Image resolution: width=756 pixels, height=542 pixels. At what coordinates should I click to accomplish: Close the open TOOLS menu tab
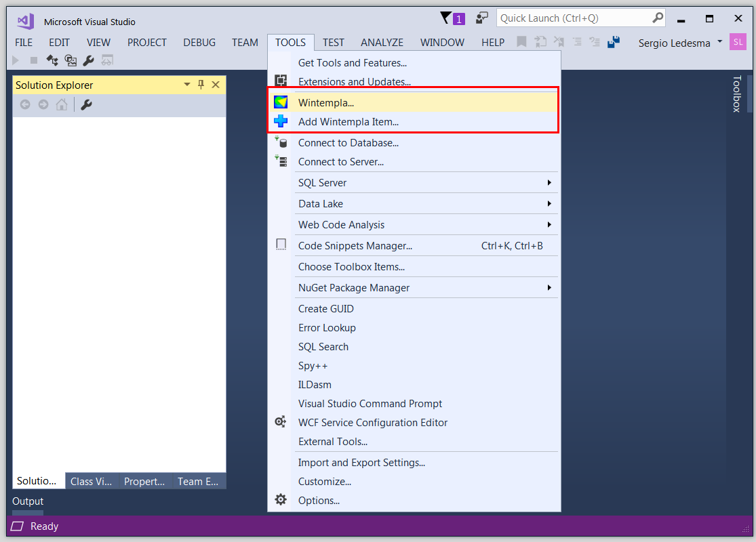click(290, 43)
